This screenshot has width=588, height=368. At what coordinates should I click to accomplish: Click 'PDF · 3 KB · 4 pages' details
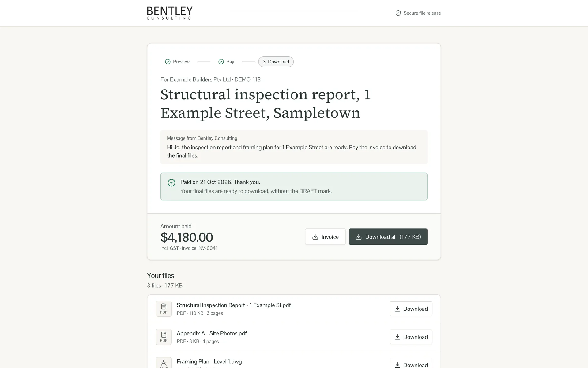point(198,341)
